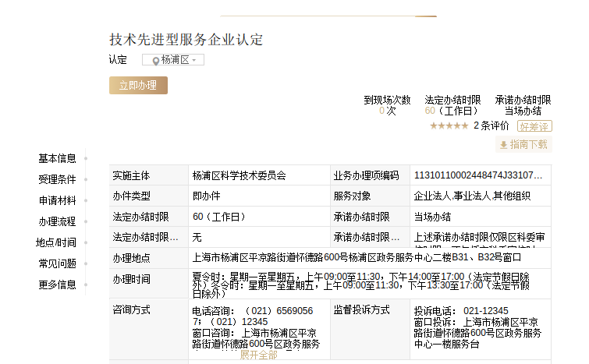Click the 电话咨询 phone number text
The image size is (589, 364).
(x=253, y=316)
